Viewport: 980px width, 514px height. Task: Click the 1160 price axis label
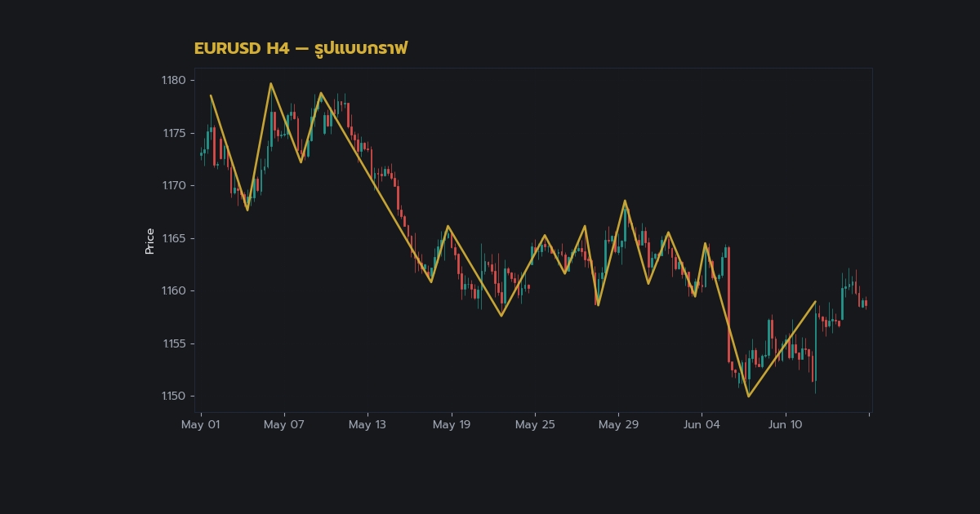click(x=174, y=290)
